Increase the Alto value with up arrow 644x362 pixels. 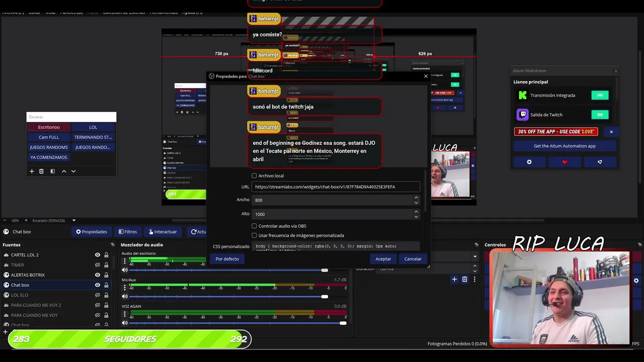[x=416, y=212]
